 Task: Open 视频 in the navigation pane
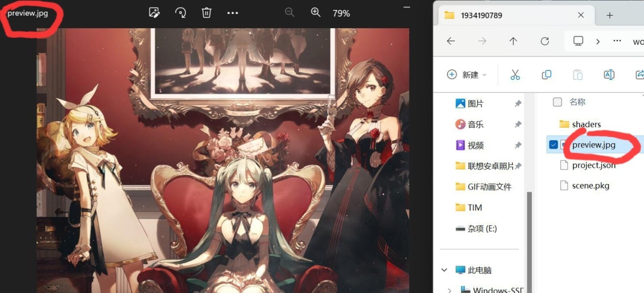[x=475, y=145]
